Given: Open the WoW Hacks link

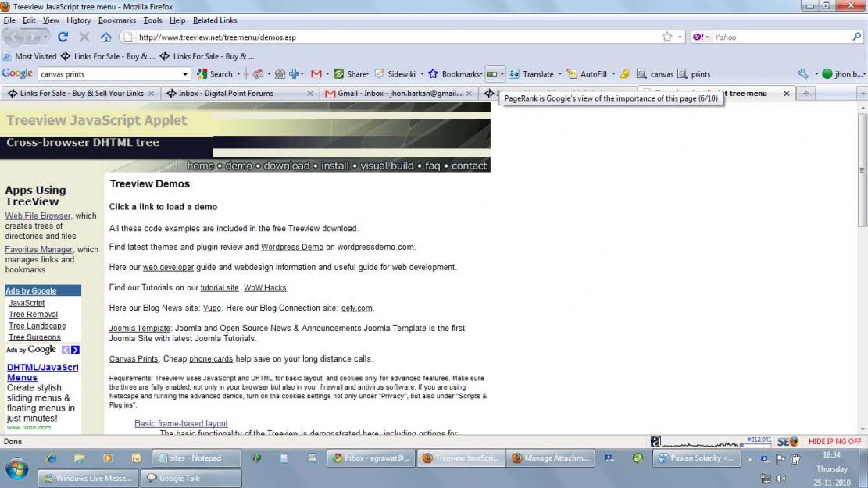Looking at the screenshot, I should 265,288.
